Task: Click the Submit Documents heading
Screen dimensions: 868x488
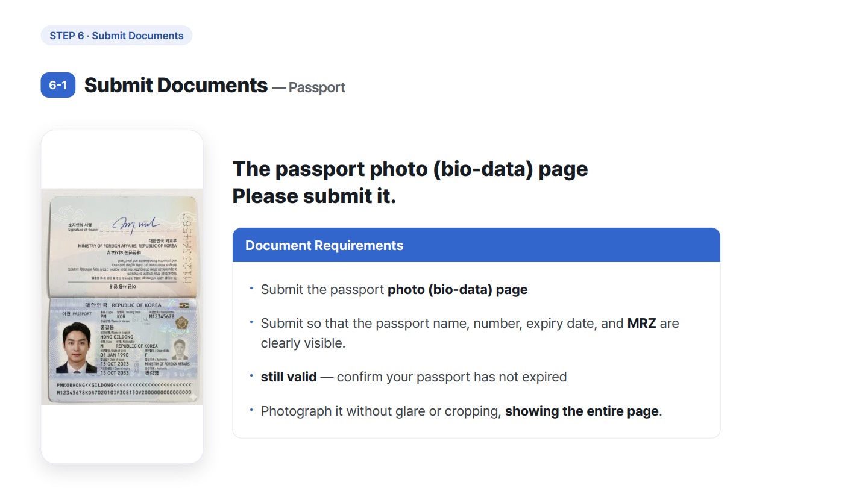Action: coord(175,85)
